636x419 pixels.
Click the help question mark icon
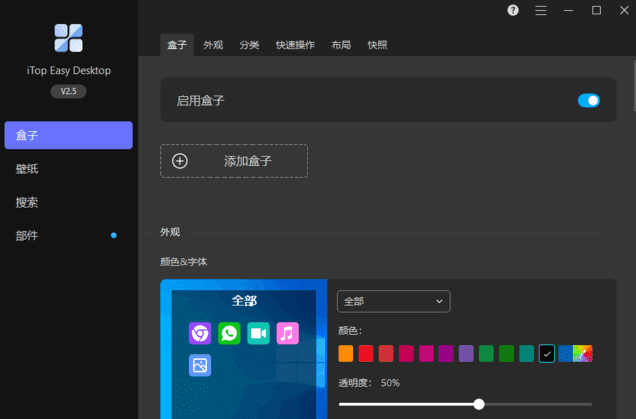click(x=513, y=10)
